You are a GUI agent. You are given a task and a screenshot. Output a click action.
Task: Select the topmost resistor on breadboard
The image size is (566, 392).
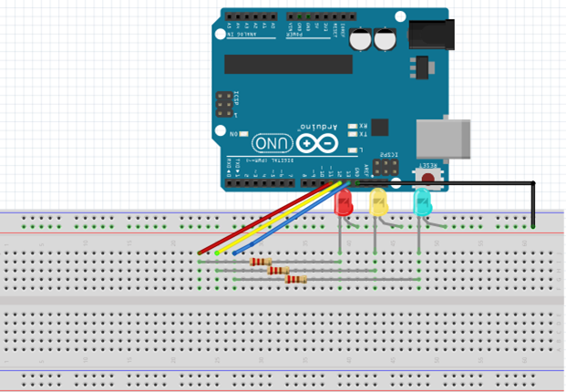point(261,263)
